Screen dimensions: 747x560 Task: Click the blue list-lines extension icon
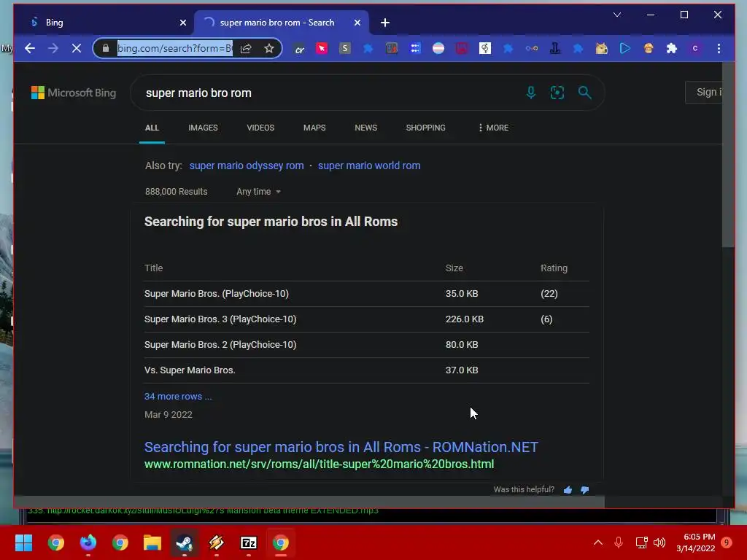tap(415, 48)
